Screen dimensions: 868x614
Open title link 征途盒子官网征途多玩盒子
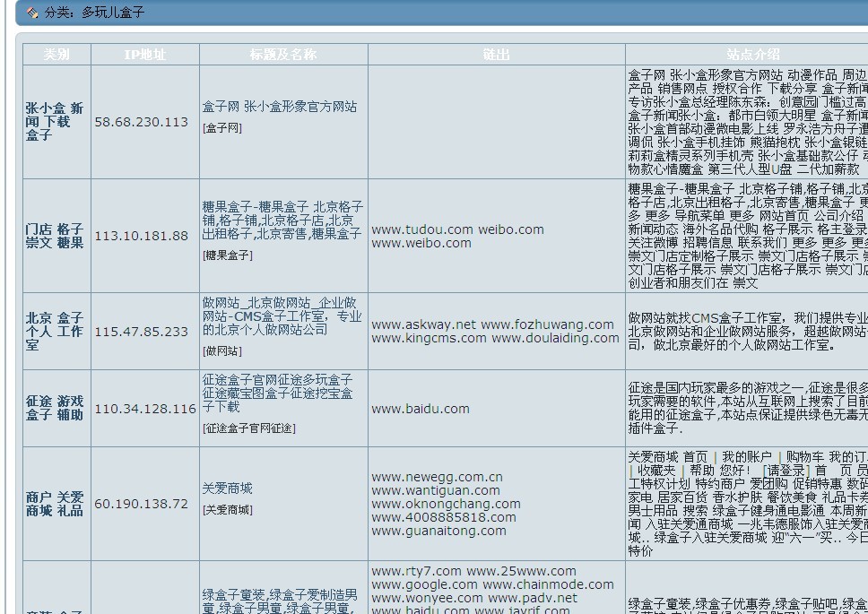click(x=277, y=393)
